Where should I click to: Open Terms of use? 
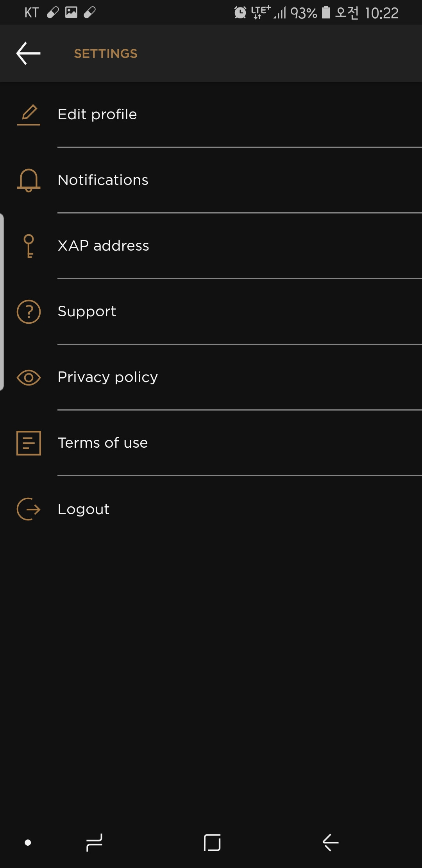211,443
